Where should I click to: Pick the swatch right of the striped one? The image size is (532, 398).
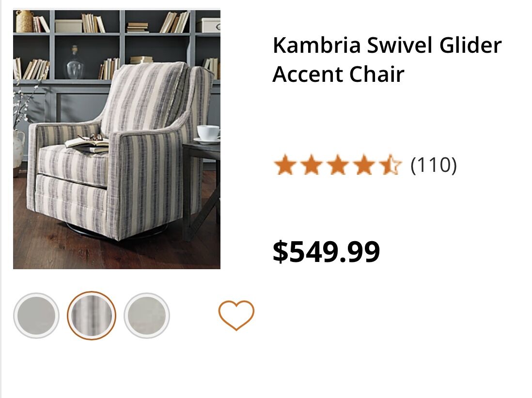click(x=147, y=316)
